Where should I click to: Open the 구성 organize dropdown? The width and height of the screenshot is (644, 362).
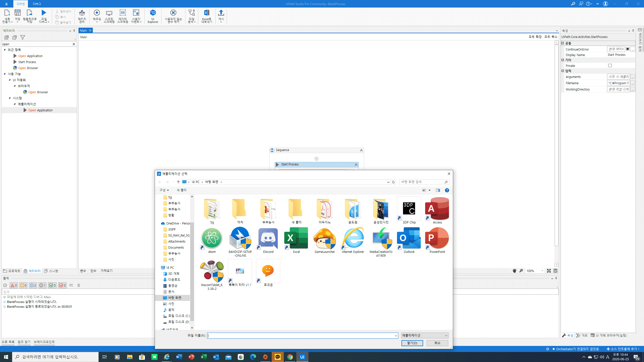(x=164, y=190)
